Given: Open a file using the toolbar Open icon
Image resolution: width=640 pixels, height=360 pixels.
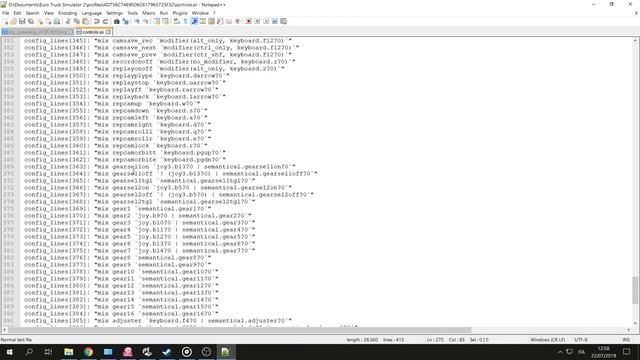Looking at the screenshot, I should [13, 21].
